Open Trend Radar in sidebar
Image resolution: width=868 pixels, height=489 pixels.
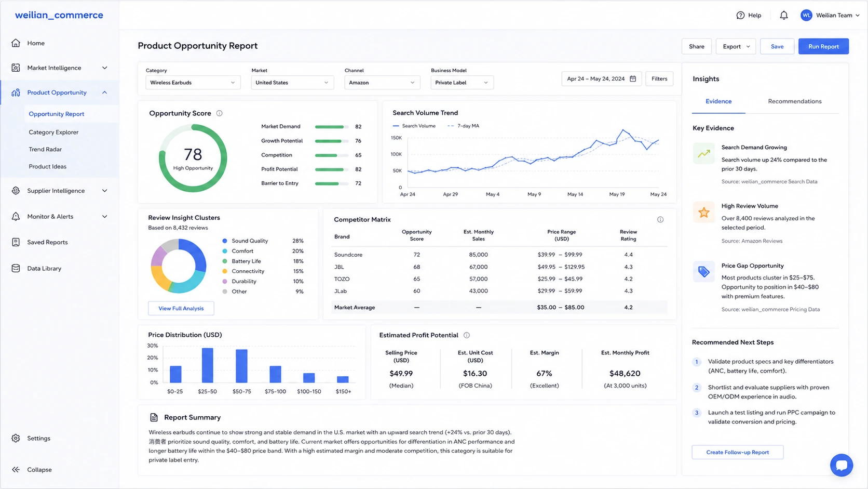coord(45,149)
